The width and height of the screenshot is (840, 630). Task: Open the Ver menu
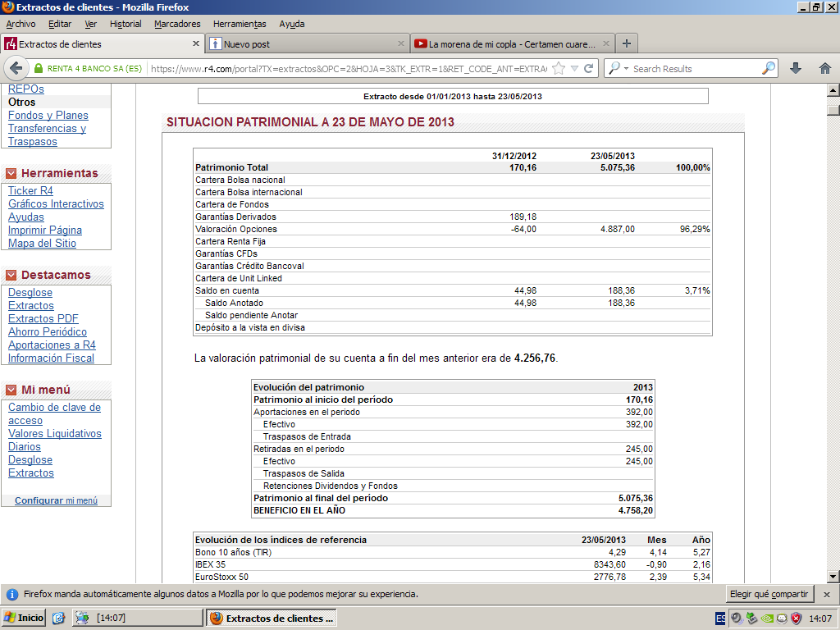coord(90,24)
